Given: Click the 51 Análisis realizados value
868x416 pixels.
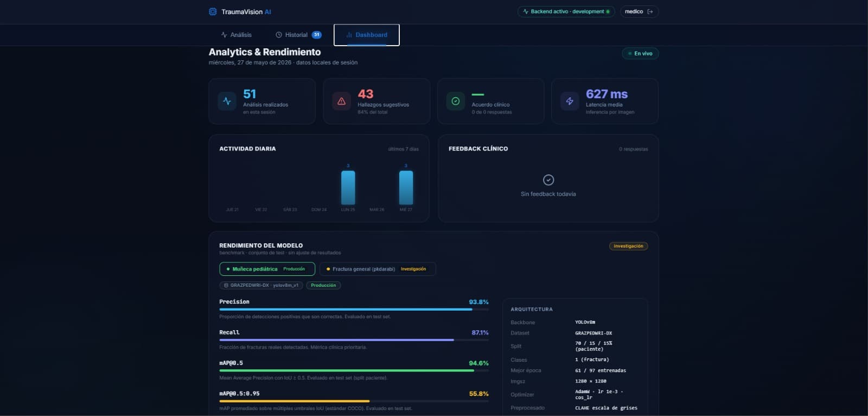Looking at the screenshot, I should [x=250, y=94].
